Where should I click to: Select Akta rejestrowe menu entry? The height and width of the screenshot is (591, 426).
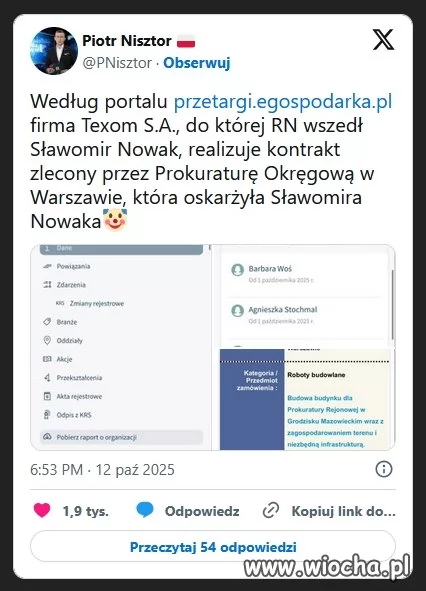tap(79, 396)
